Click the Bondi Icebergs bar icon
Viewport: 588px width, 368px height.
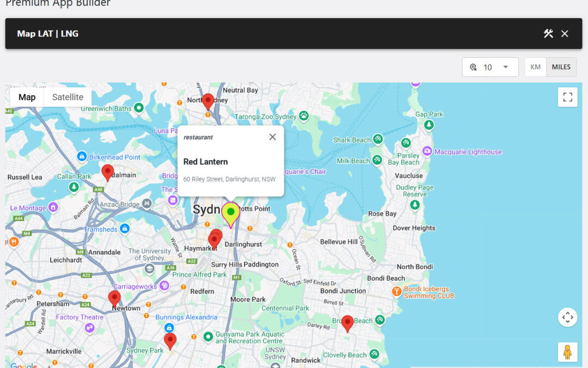pos(396,292)
